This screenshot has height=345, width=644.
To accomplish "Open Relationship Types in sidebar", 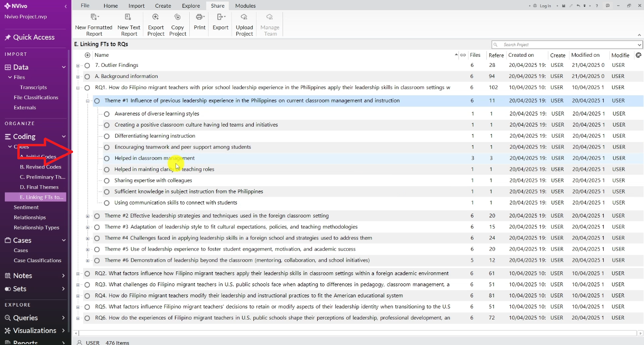I will [x=37, y=228].
